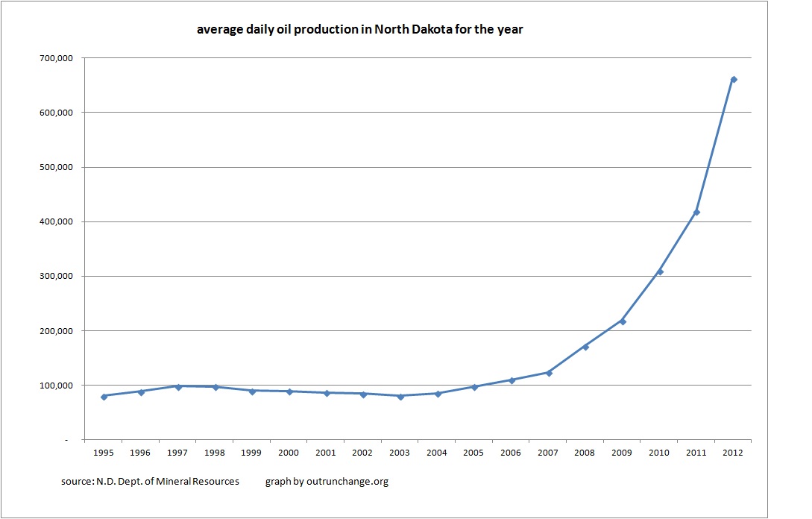This screenshot has height=519, width=812.
Task: Click the 2012 x-axis year label
Action: pos(734,452)
